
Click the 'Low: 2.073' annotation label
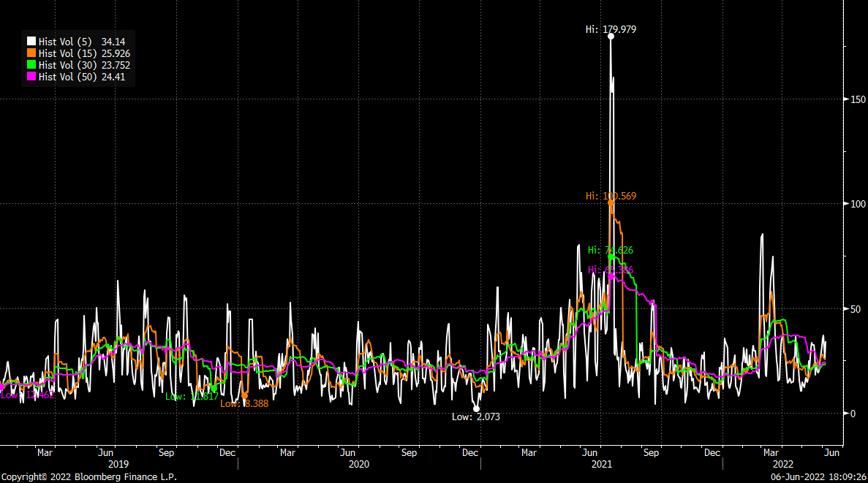(476, 417)
